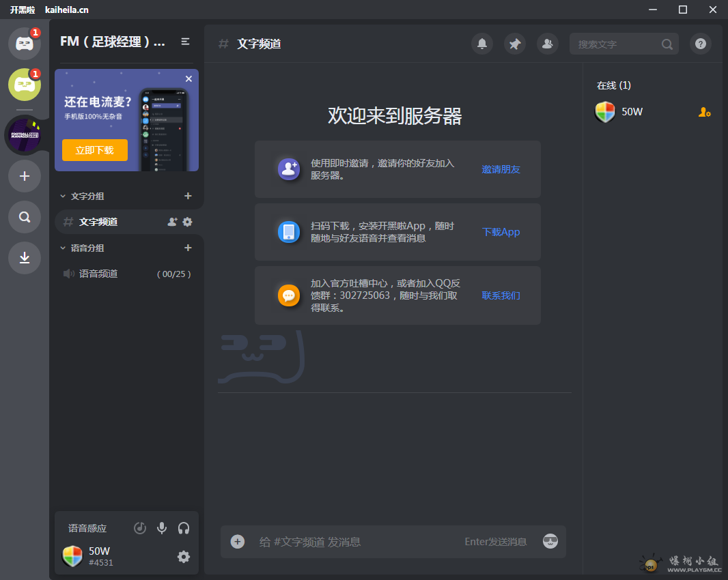Click the orange chat feedback card icon
This screenshot has width=728, height=580.
[x=289, y=295]
